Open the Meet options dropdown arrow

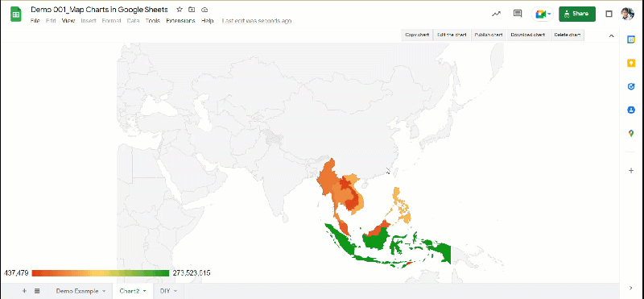click(549, 14)
